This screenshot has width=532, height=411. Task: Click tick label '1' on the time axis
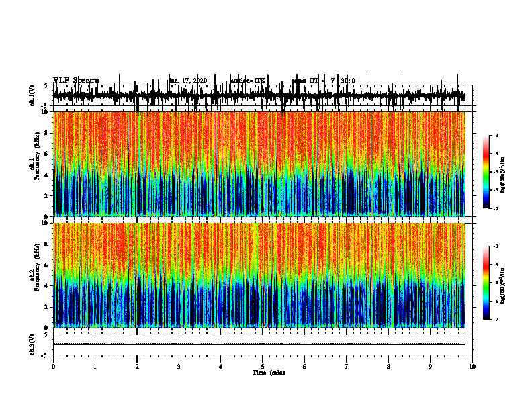95,367
